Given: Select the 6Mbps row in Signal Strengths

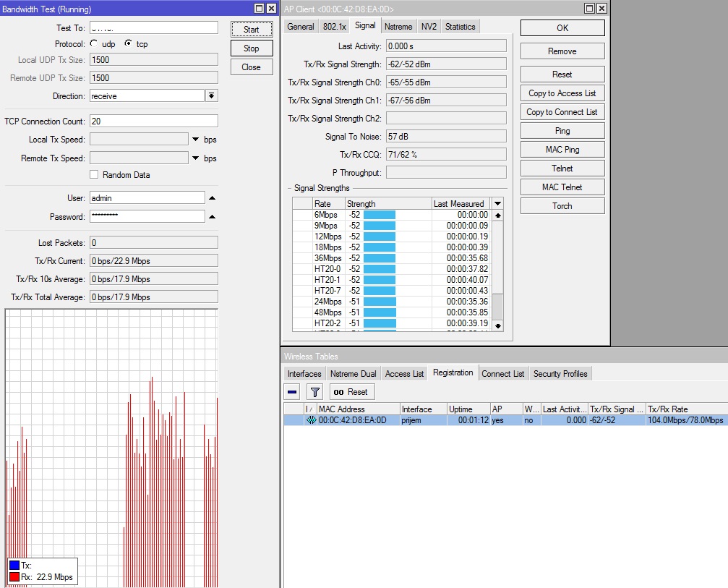Looking at the screenshot, I should coord(391,215).
